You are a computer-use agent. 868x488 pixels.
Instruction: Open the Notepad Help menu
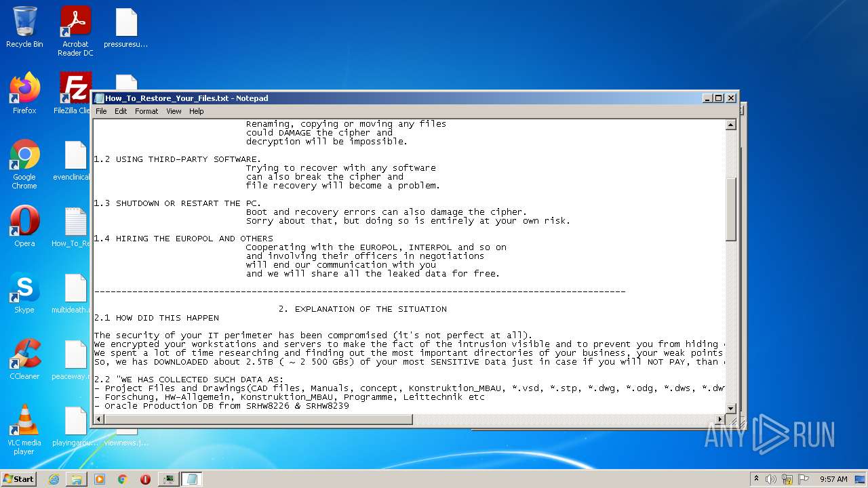click(196, 111)
